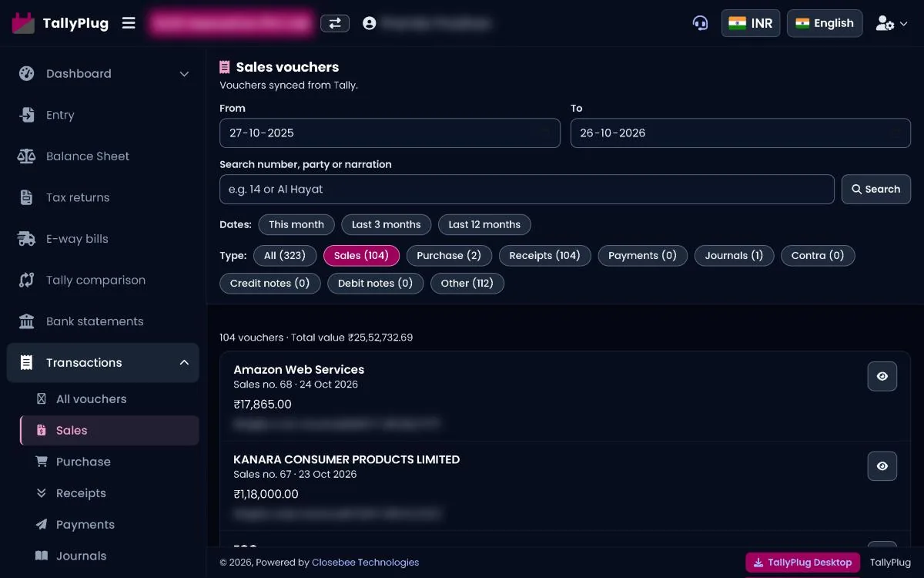Click the TallyPlug Desktop download button
Screen dimensions: 924x578
click(803, 563)
